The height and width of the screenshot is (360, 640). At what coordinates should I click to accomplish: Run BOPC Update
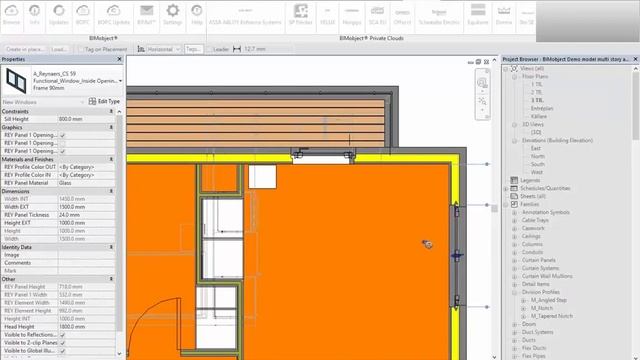pos(113,15)
